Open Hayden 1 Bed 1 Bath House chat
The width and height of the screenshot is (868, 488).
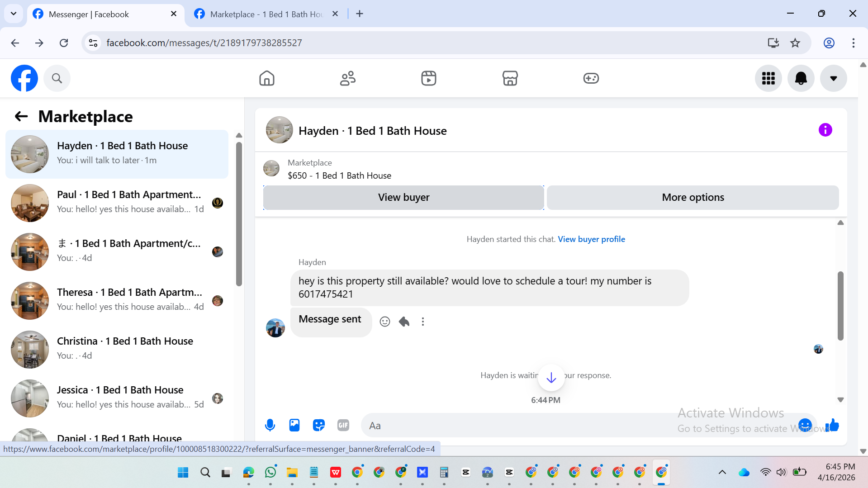(x=117, y=154)
